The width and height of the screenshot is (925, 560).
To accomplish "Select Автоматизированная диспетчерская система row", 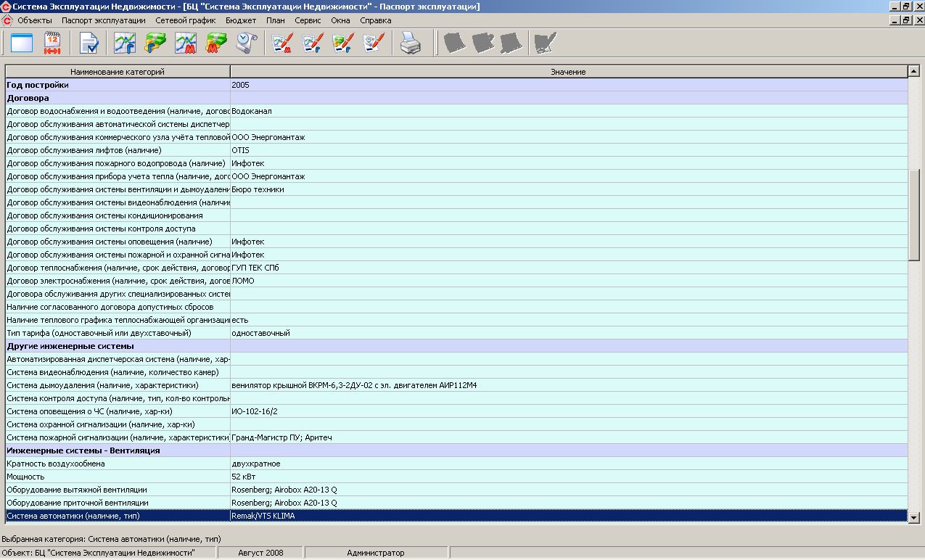I will (456, 359).
